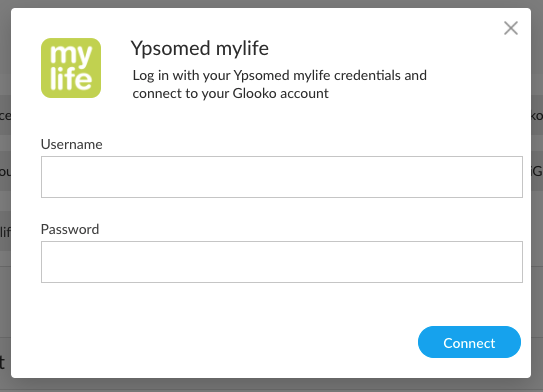Click the green mylife logo
543x392 pixels.
[71, 68]
